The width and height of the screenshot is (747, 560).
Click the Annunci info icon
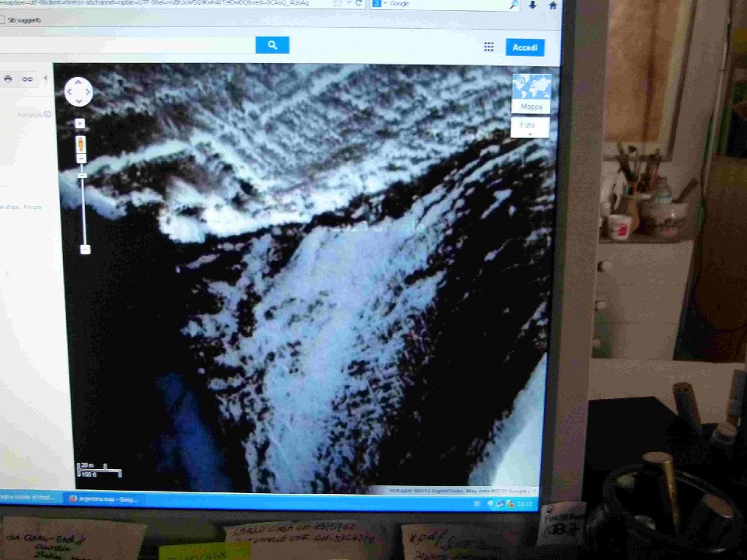[x=47, y=114]
